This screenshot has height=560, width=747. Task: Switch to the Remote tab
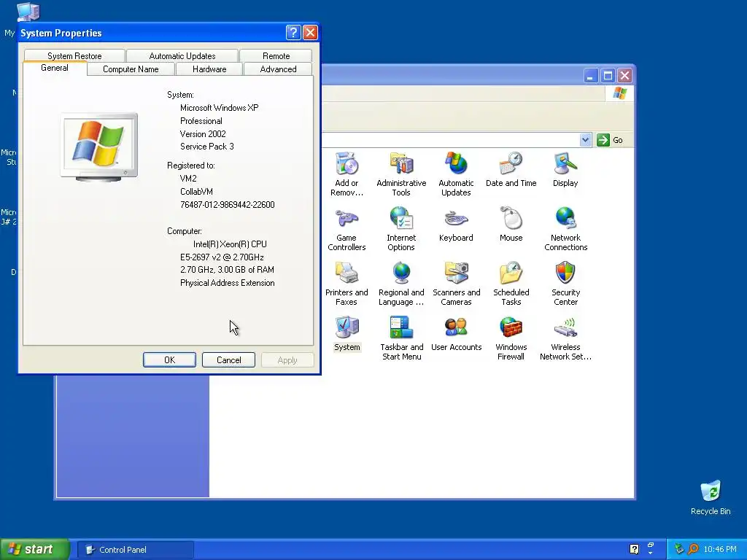(x=276, y=55)
